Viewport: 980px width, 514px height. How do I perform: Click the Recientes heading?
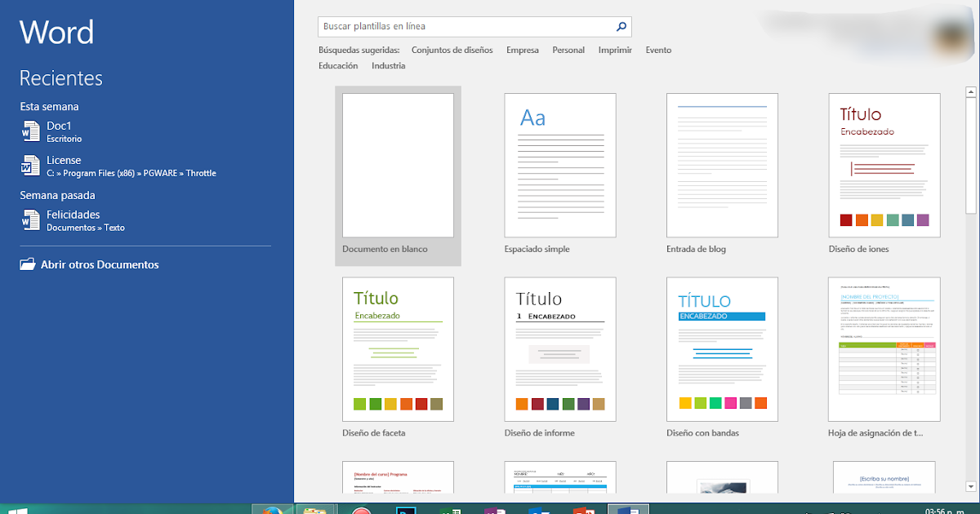pos(61,78)
